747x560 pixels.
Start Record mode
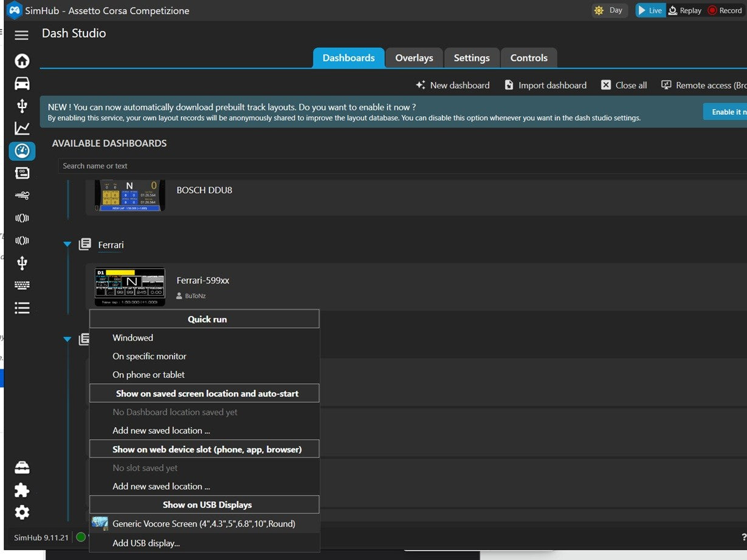click(x=725, y=10)
